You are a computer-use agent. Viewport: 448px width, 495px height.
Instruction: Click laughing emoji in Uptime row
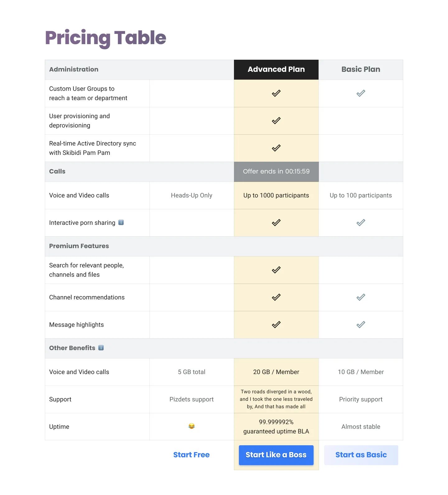click(x=192, y=426)
